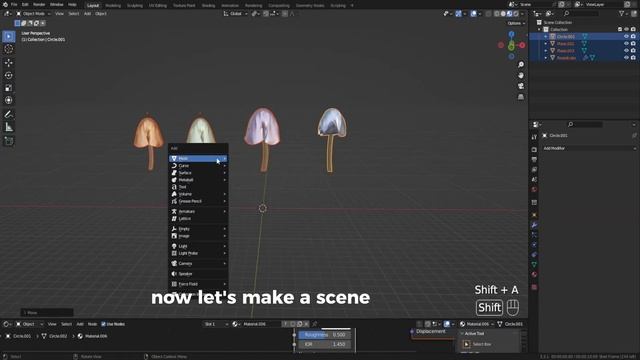This screenshot has height=360, width=640.
Task: Collapse the Collection tree row in outliner
Action: (x=539, y=29)
